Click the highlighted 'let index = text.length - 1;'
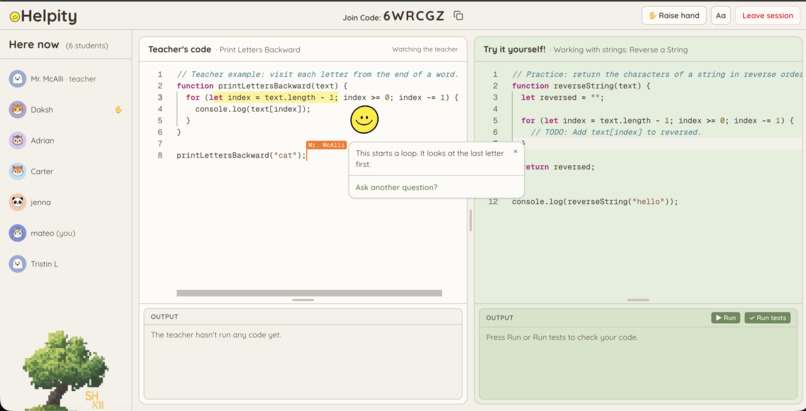 point(276,97)
